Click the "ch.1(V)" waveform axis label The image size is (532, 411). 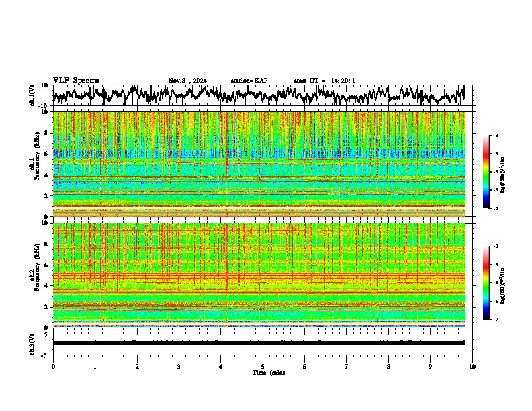(x=32, y=95)
